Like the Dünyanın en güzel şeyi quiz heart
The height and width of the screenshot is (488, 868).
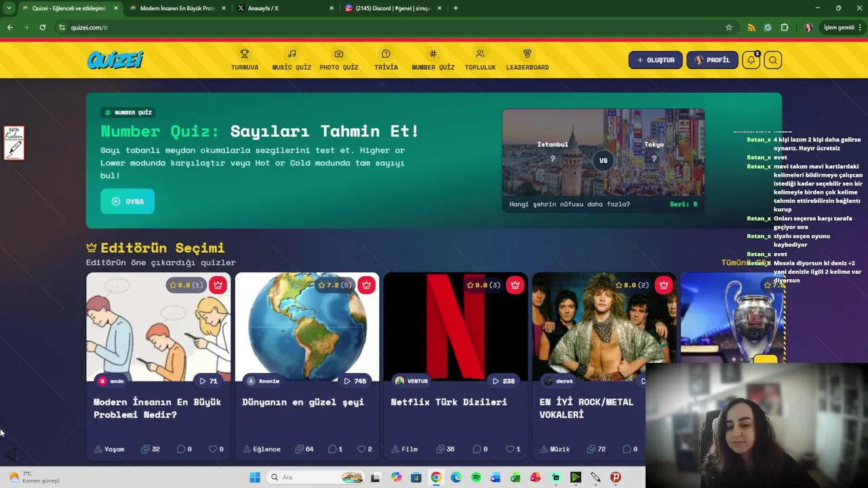click(361, 449)
